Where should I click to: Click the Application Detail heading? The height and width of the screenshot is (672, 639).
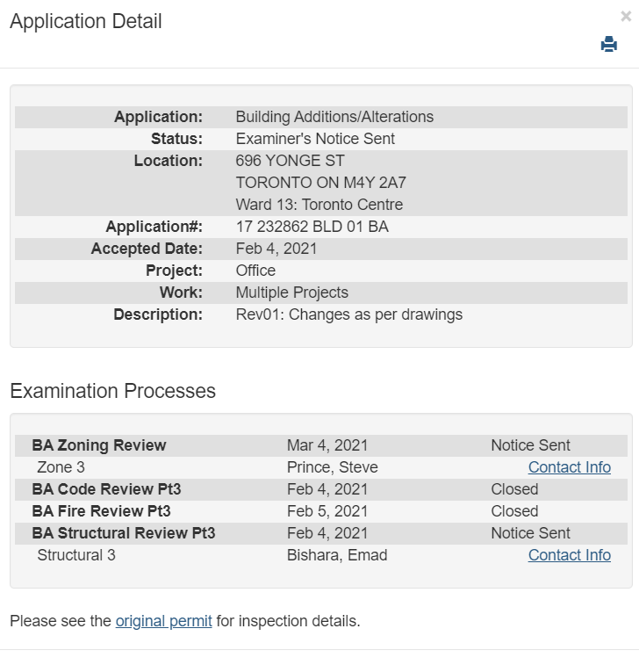point(86,22)
